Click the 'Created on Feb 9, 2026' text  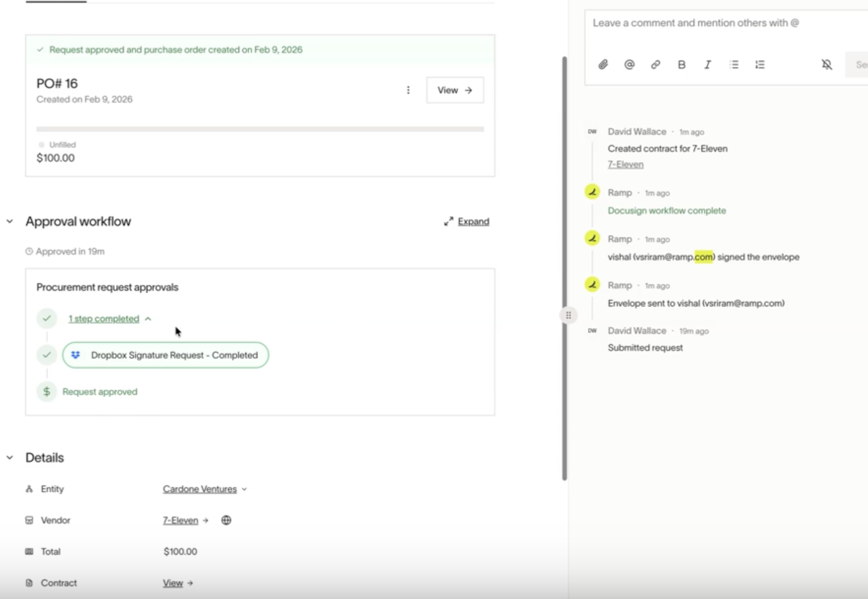coord(84,99)
